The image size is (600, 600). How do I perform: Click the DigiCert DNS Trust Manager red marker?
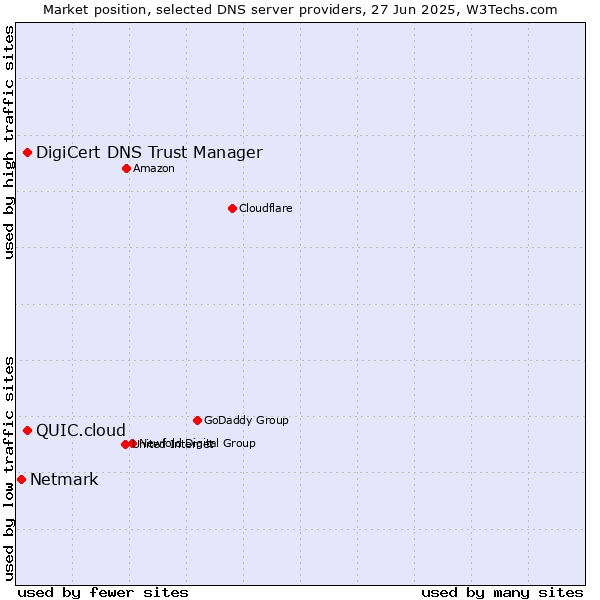28,153
